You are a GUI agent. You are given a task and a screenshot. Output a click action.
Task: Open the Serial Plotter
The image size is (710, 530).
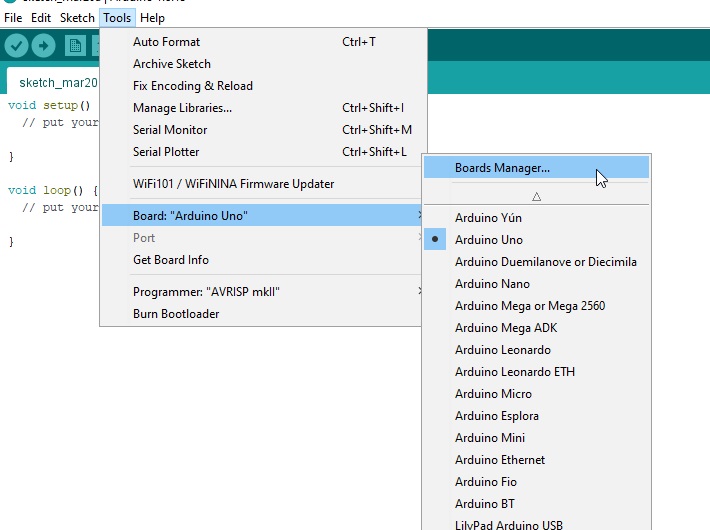tap(262, 152)
